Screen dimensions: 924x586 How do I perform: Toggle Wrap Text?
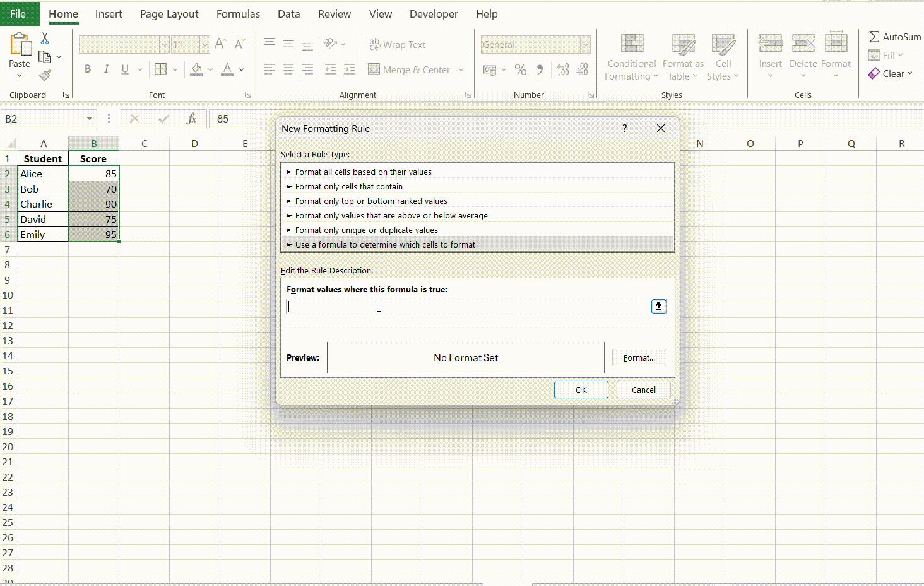click(x=398, y=44)
